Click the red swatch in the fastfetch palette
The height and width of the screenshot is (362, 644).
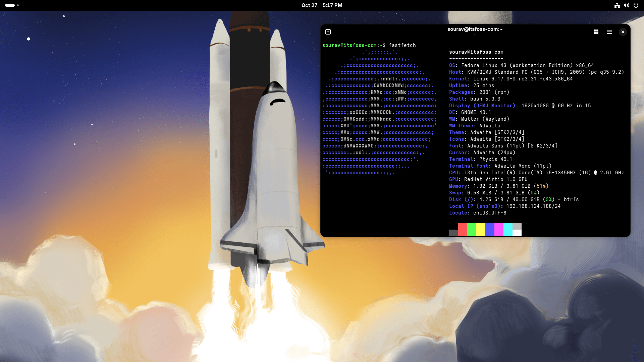point(462,230)
